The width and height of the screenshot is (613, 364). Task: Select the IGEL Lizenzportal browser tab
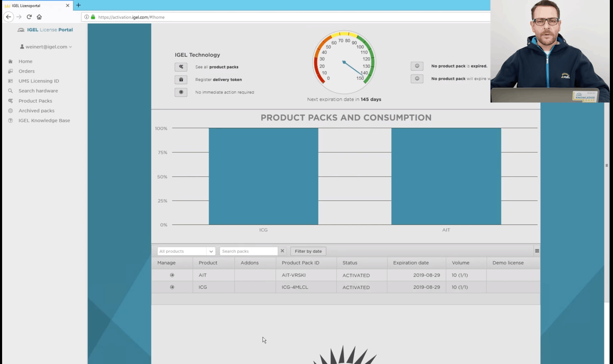pos(37,6)
